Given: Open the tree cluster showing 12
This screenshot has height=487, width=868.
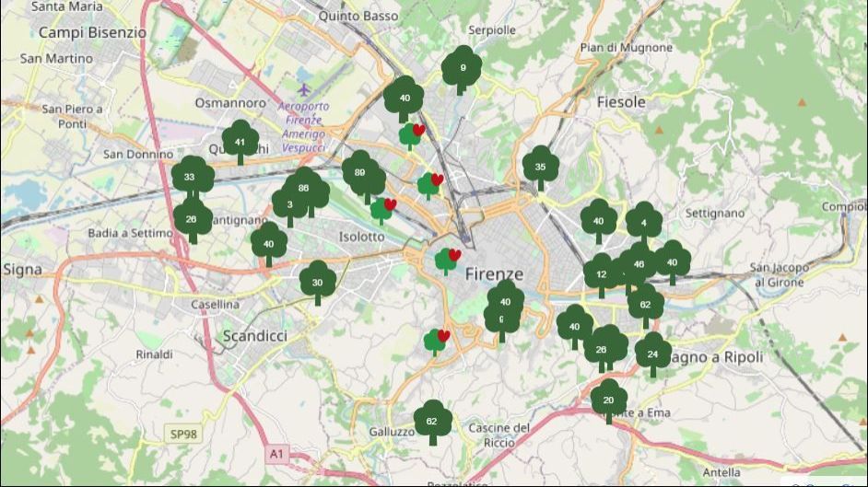Looking at the screenshot, I should point(602,274).
